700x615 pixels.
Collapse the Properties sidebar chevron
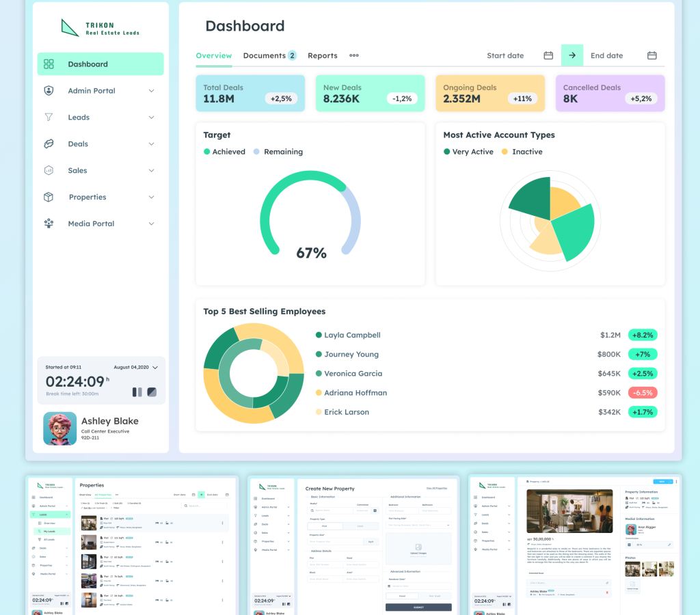[152, 197]
